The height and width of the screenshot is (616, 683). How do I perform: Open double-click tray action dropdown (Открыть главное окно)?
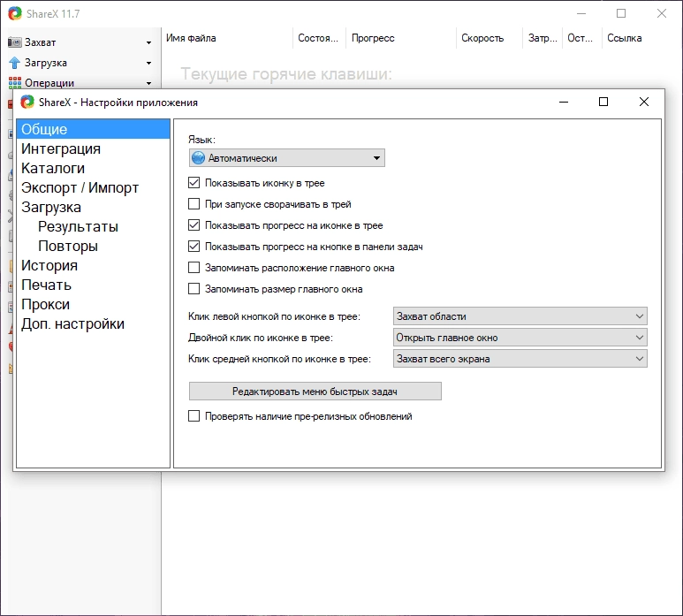tap(520, 338)
